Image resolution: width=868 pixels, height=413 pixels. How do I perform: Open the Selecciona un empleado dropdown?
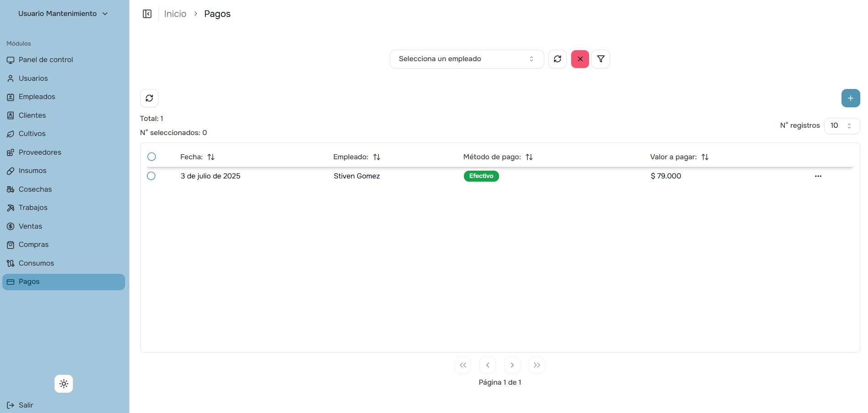[x=466, y=59]
